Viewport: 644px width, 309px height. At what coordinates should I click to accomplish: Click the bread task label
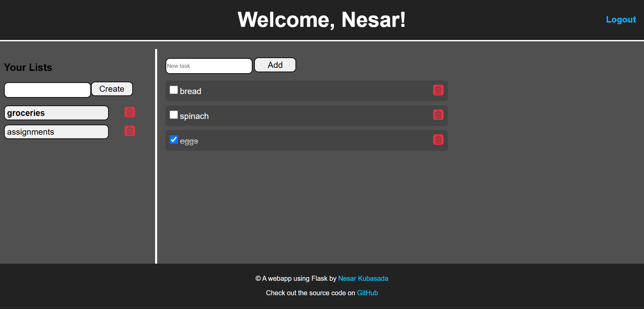(190, 91)
